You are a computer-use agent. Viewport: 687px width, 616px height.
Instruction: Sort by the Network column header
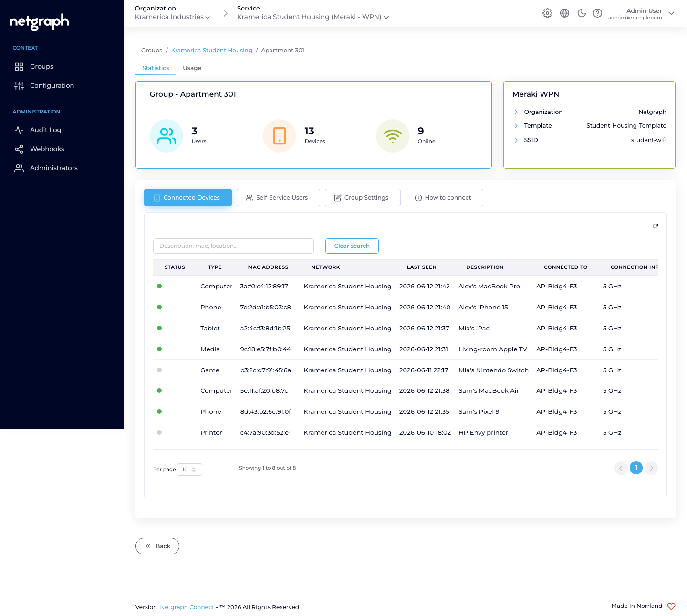pos(326,267)
